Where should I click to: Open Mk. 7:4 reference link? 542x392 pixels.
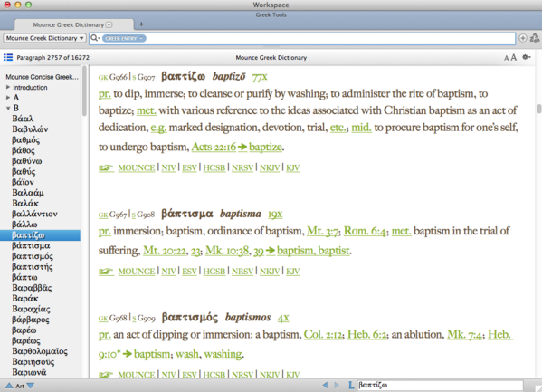pos(464,335)
